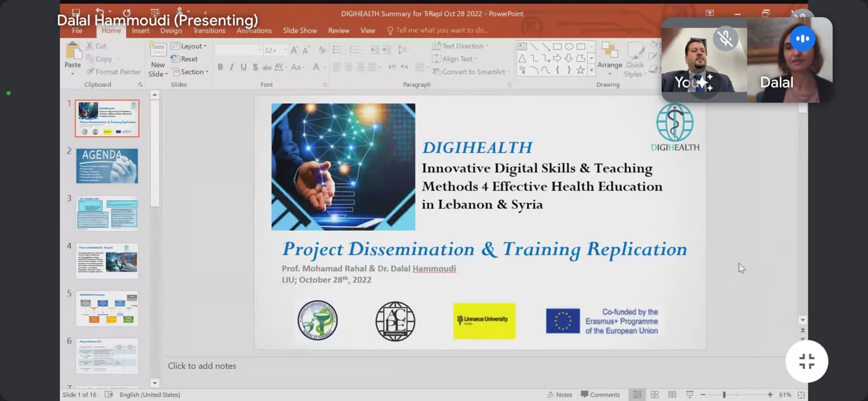Switch to the Animations tab
The height and width of the screenshot is (401, 868).
254,30
